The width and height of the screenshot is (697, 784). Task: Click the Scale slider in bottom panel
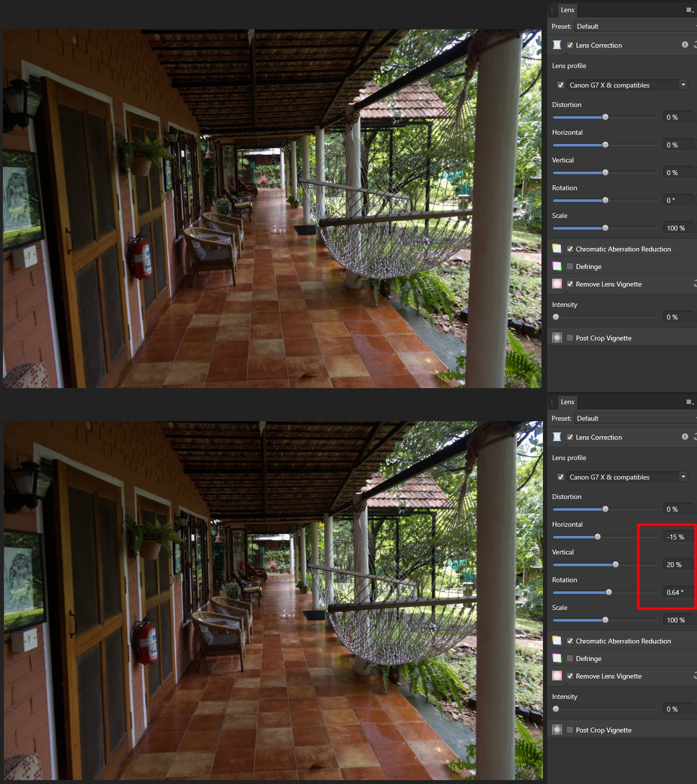click(606, 620)
